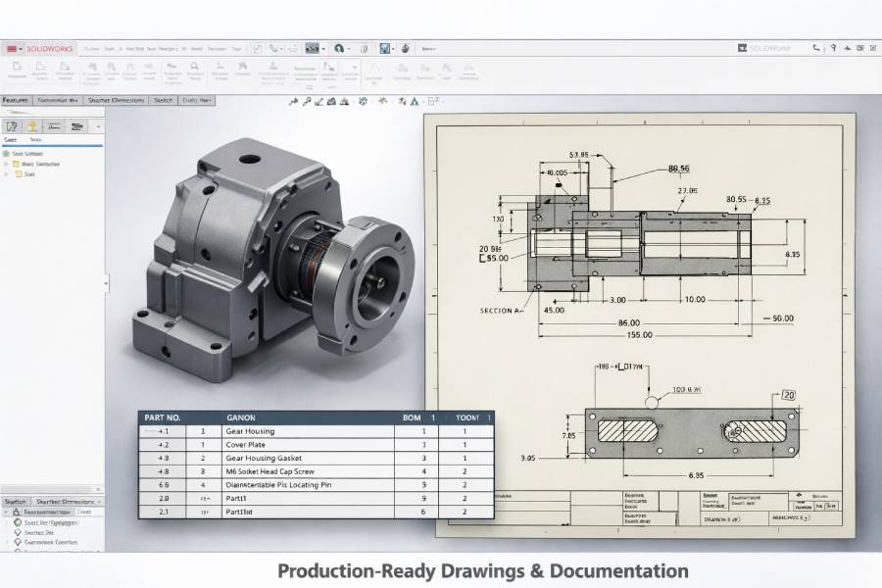Image resolution: width=882 pixels, height=588 pixels.
Task: Click the pin icon near the top-right window controls
Action: click(x=833, y=48)
